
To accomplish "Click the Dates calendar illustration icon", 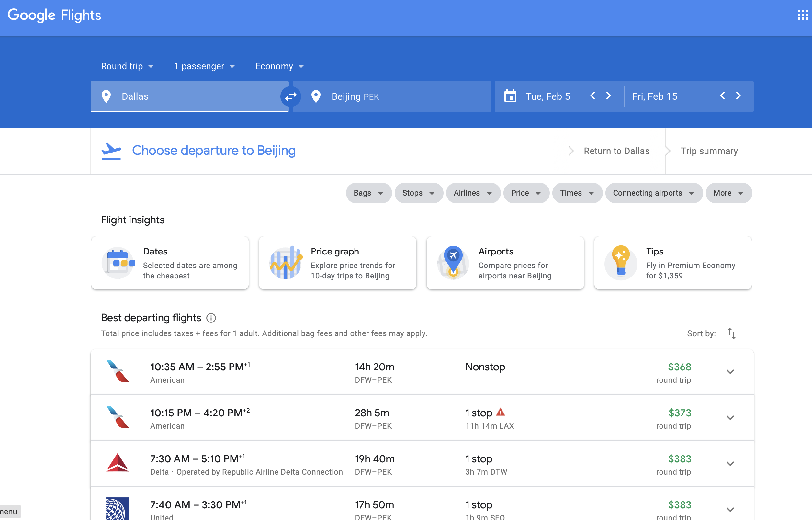I will (118, 263).
